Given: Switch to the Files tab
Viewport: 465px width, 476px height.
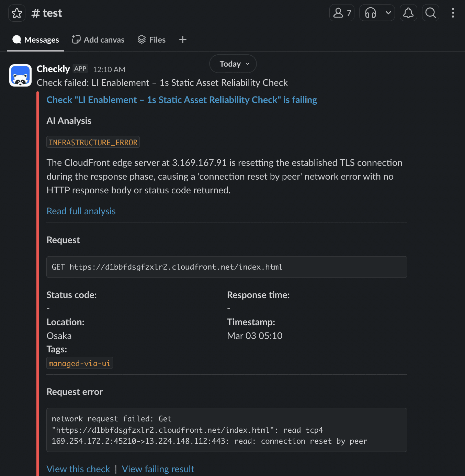Looking at the screenshot, I should [151, 39].
